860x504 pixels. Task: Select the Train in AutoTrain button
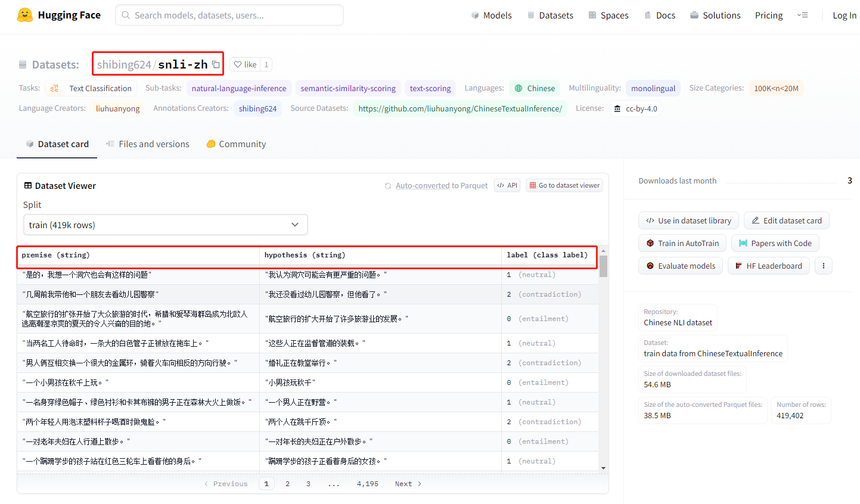click(x=682, y=243)
